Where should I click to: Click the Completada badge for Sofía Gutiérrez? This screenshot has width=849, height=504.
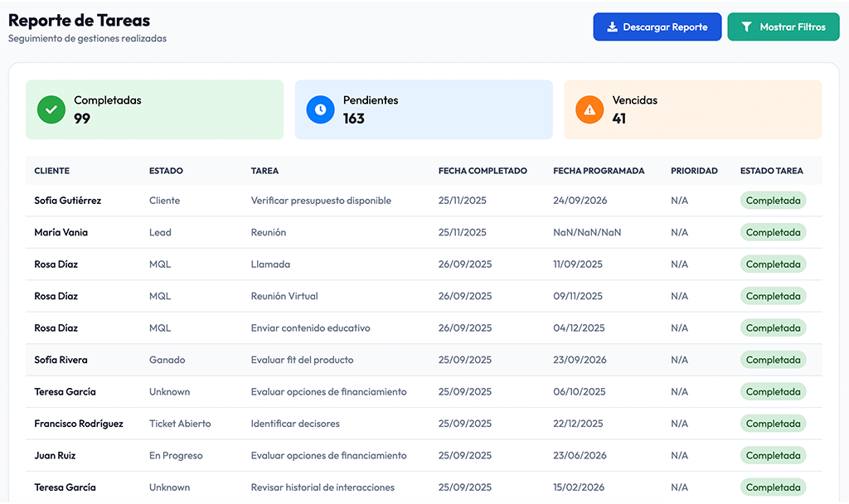click(773, 200)
